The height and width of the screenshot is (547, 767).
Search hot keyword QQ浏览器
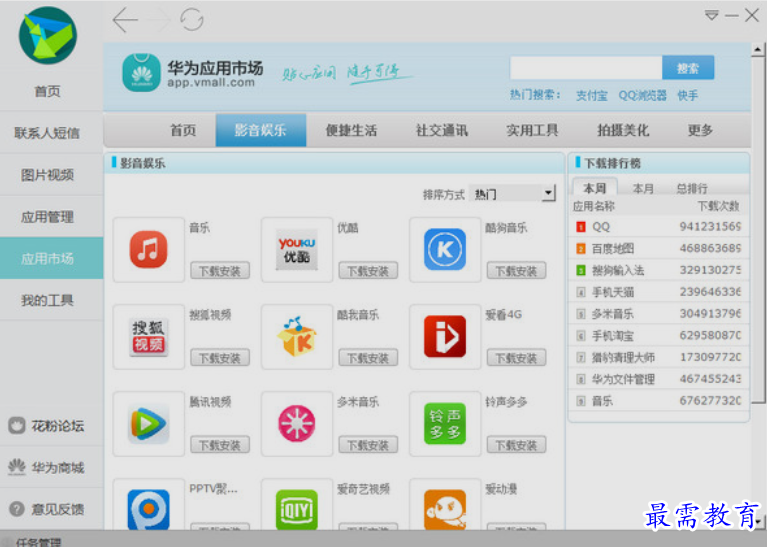(x=642, y=95)
